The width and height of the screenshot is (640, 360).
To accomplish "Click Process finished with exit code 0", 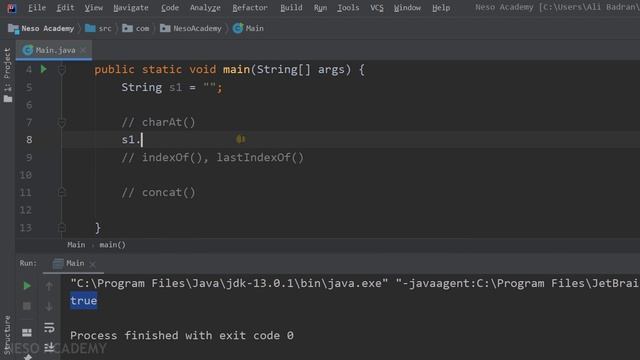I will [x=182, y=336].
